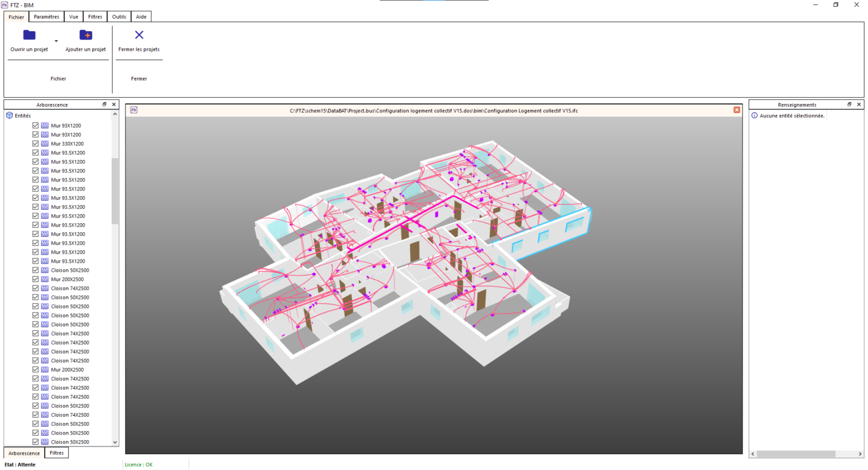
Task: Close the Renseignements panel
Action: point(860,104)
